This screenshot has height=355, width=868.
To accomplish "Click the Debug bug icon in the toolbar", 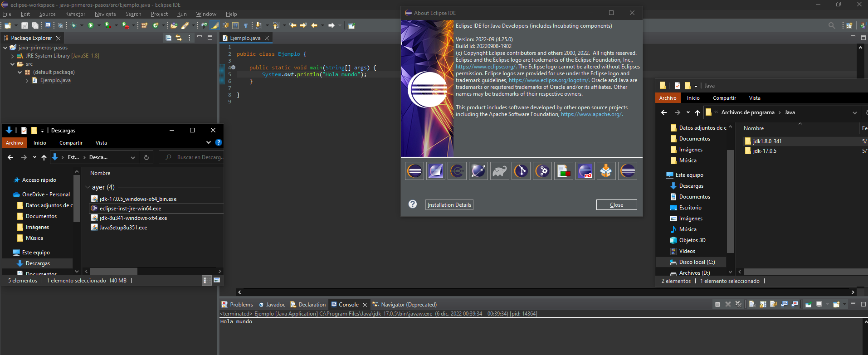I will point(73,25).
